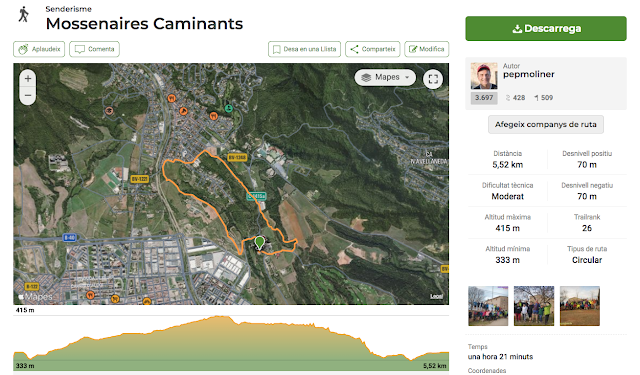Screen dimensions: 640x375
Task: Toggle fullscreen map view
Action: point(433,79)
